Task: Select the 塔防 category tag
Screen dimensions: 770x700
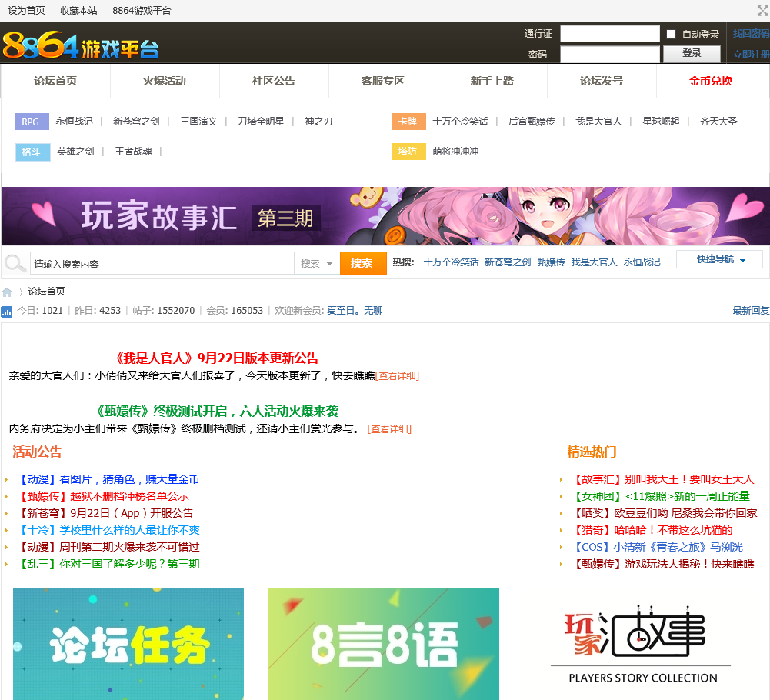Action: (408, 152)
